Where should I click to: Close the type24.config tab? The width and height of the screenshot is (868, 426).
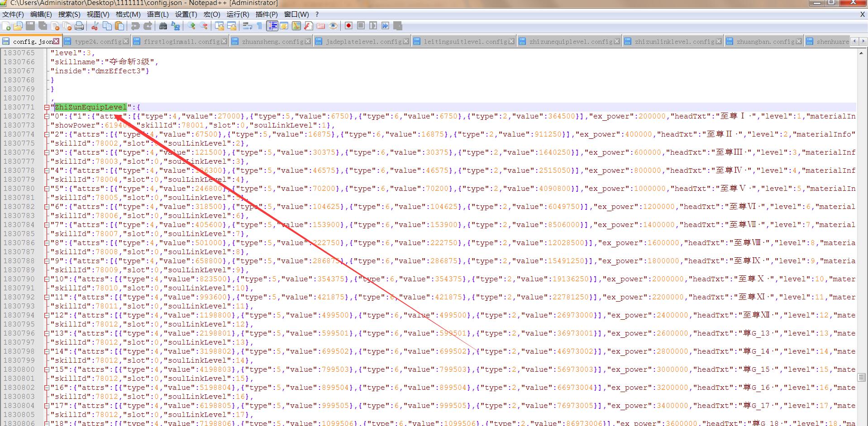click(126, 42)
